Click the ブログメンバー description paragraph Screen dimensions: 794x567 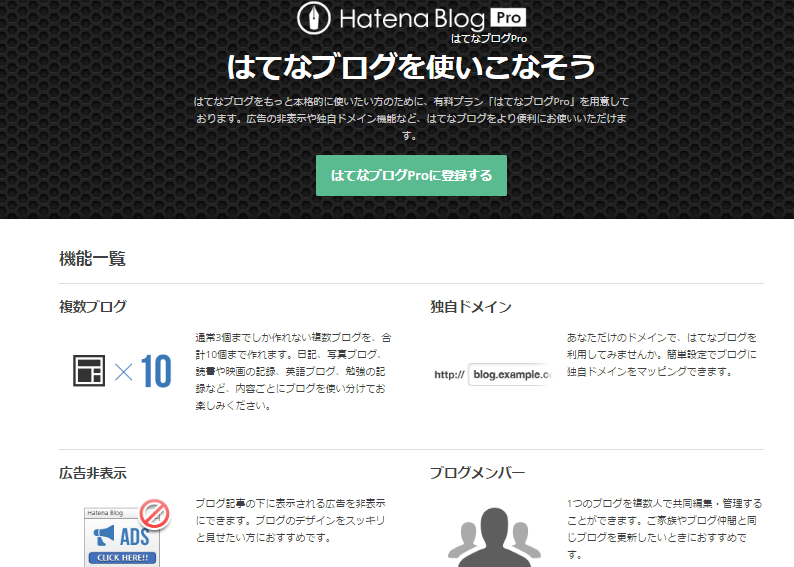coord(664,529)
